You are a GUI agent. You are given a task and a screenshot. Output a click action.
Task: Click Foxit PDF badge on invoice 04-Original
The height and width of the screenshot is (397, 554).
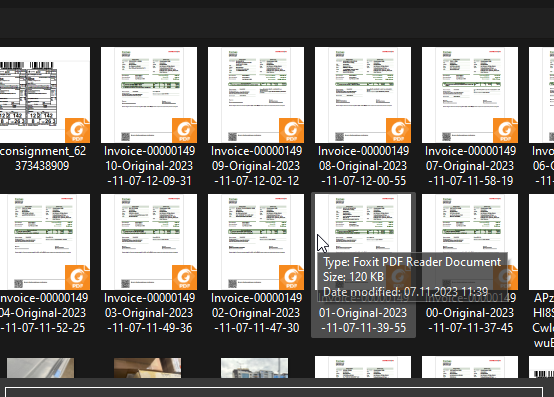(x=77, y=277)
